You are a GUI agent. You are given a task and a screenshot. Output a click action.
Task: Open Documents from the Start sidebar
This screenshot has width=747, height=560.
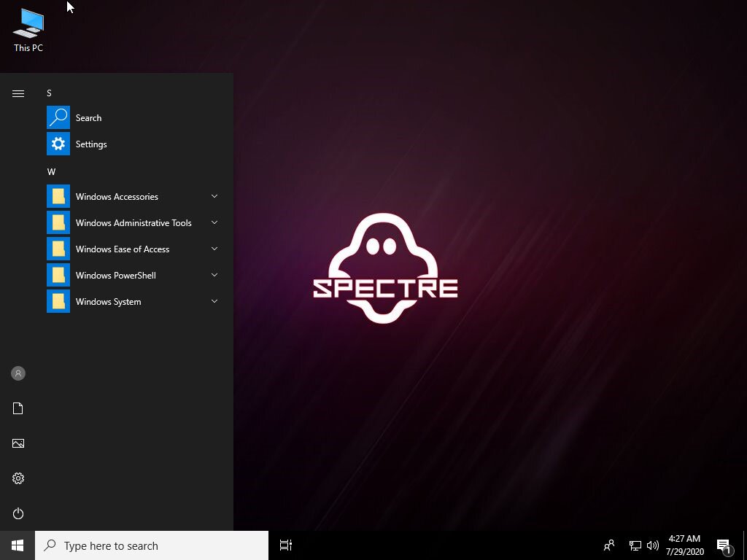pyautogui.click(x=18, y=408)
